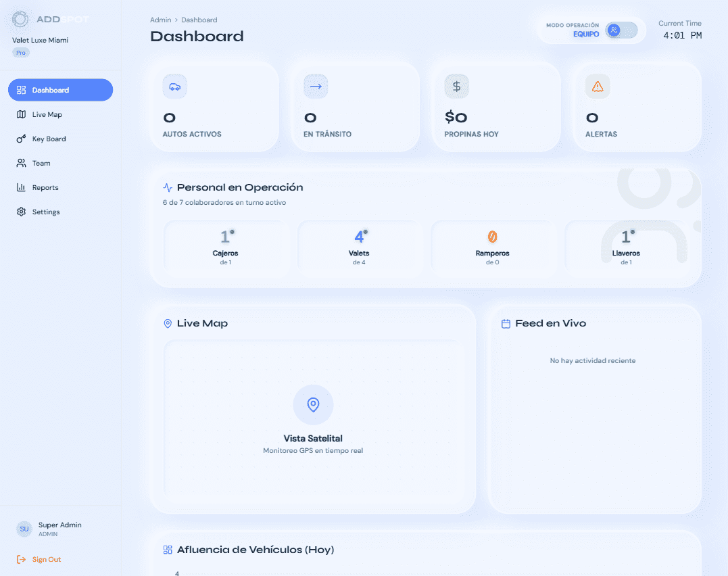Click the pin icon beside Live Map heading

(168, 323)
